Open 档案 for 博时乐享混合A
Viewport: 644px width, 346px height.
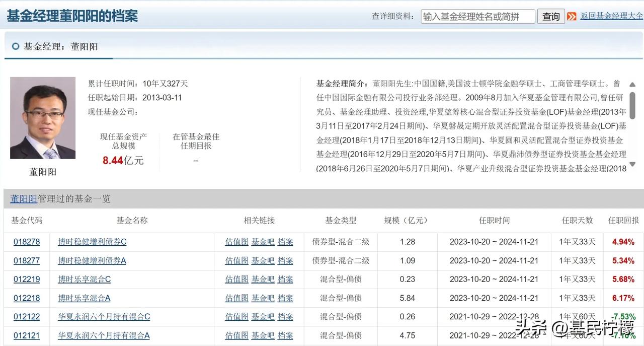(x=285, y=298)
